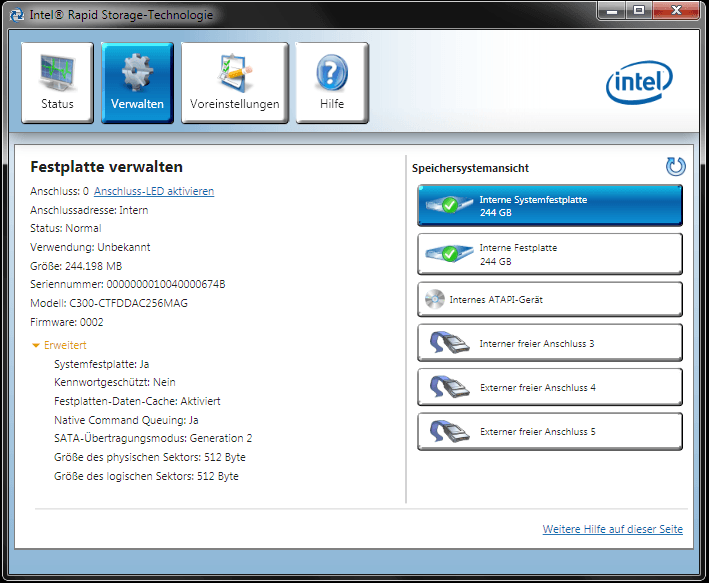Image resolution: width=709 pixels, height=583 pixels.
Task: Click Größe des physischen Sektors text
Action: pos(150,457)
